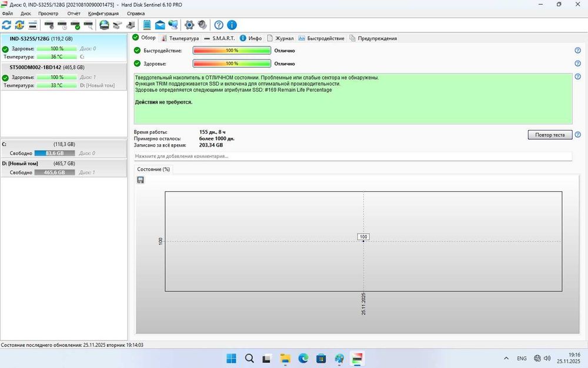This screenshot has width=588, height=368.
Task: Click the 36 °C temperature bar of IND-S325S
Action: [x=56, y=57]
